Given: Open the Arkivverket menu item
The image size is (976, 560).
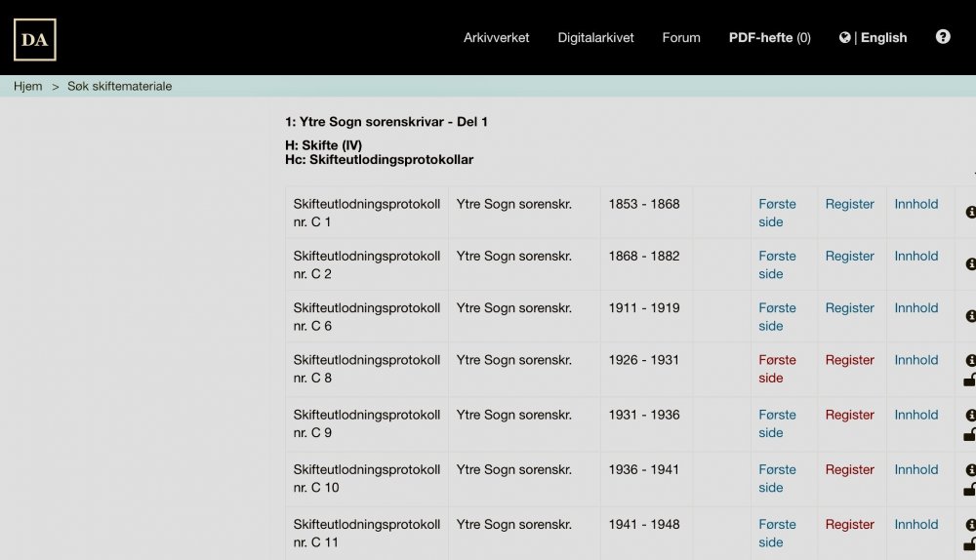Looking at the screenshot, I should [496, 38].
